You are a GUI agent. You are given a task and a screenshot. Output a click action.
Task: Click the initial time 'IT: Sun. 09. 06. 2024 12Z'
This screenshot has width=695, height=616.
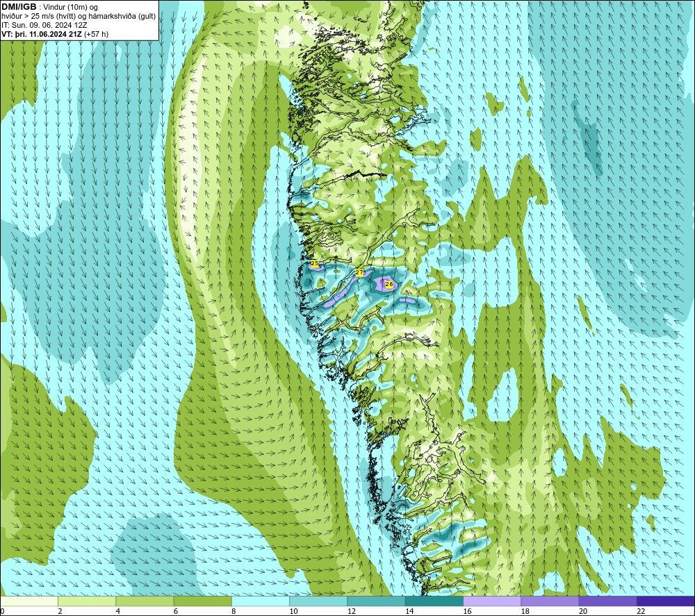44,25
